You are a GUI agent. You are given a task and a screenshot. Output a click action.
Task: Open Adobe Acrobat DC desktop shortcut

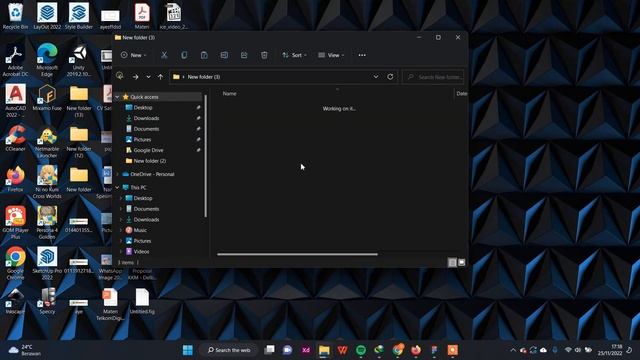point(16,60)
